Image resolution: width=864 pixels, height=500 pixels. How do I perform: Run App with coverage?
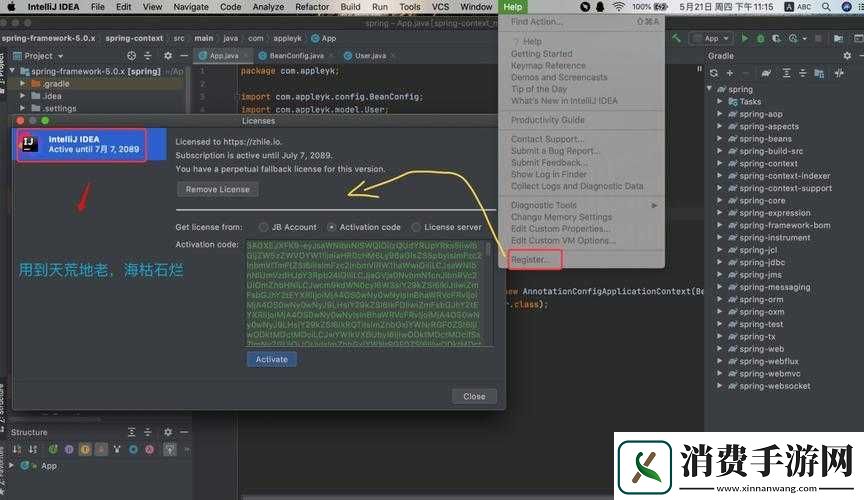[x=776, y=39]
